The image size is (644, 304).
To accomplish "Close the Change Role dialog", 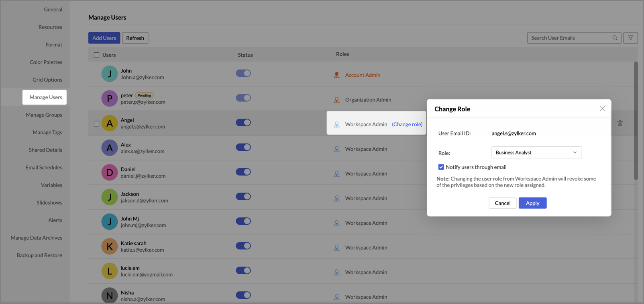I will [x=602, y=109].
